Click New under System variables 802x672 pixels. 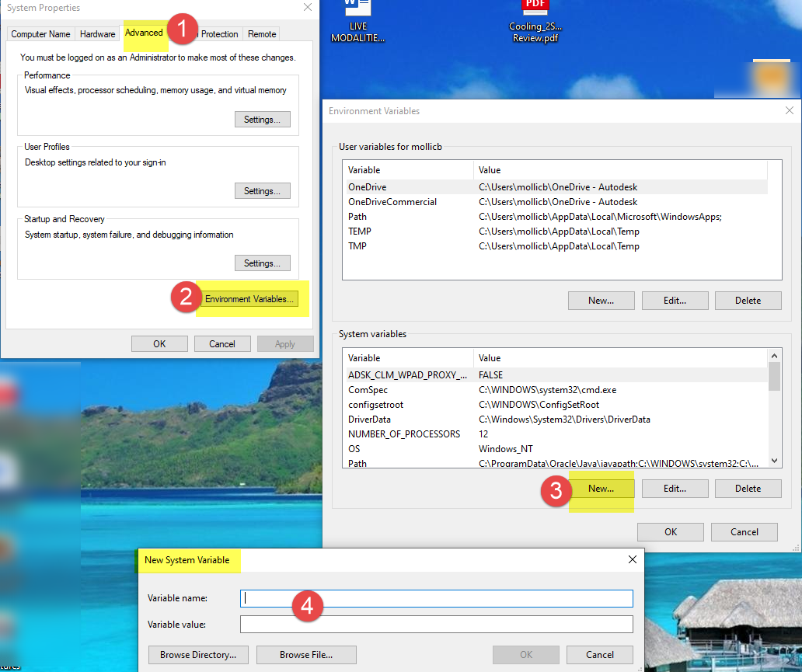coord(601,488)
